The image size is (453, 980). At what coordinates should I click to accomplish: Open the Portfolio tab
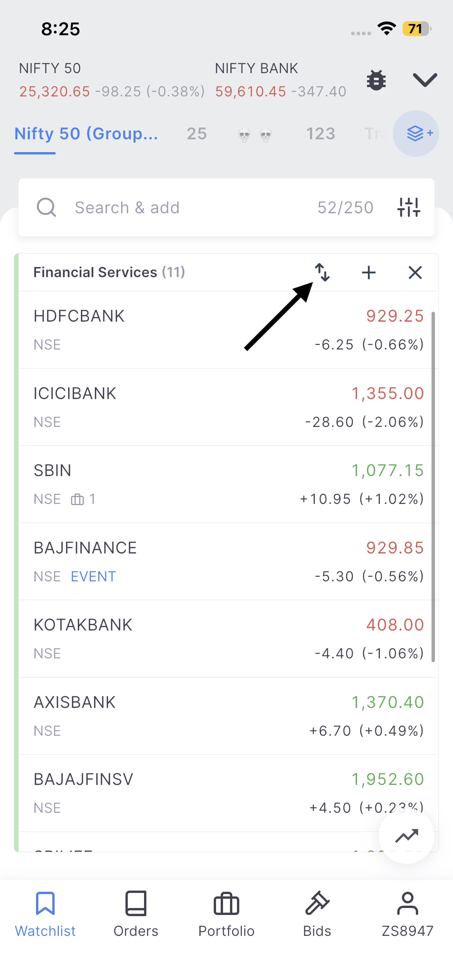226,914
